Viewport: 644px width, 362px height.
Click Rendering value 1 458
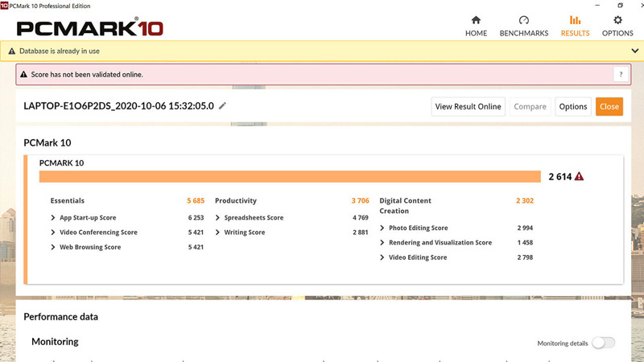point(525,243)
